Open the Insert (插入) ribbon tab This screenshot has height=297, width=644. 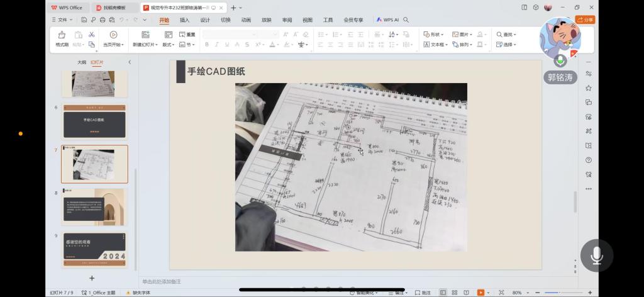pos(184,20)
